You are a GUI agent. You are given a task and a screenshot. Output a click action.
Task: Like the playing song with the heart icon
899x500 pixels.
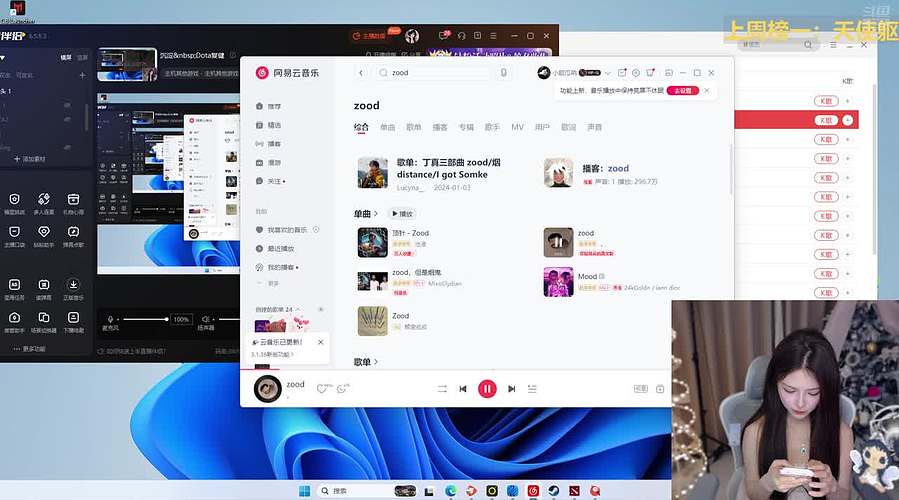point(322,389)
